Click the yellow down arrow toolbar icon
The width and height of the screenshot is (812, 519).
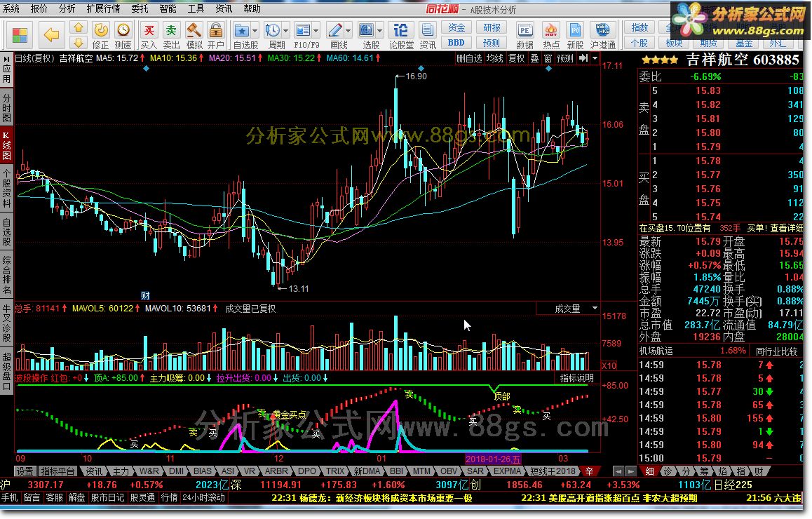pyautogui.click(x=79, y=43)
